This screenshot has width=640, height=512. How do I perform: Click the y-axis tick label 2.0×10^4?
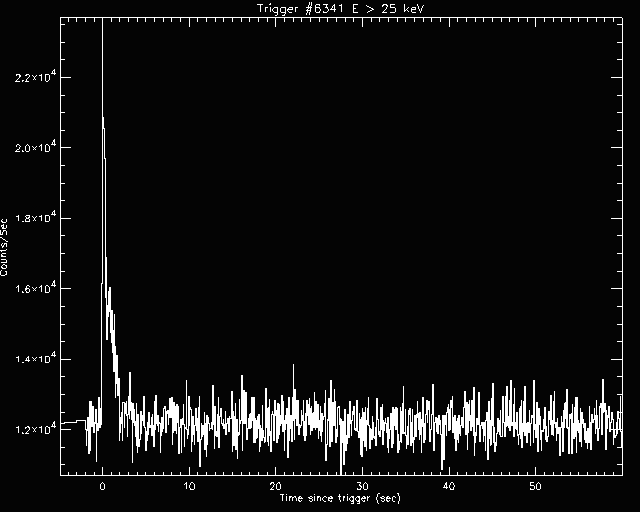click(x=35, y=148)
